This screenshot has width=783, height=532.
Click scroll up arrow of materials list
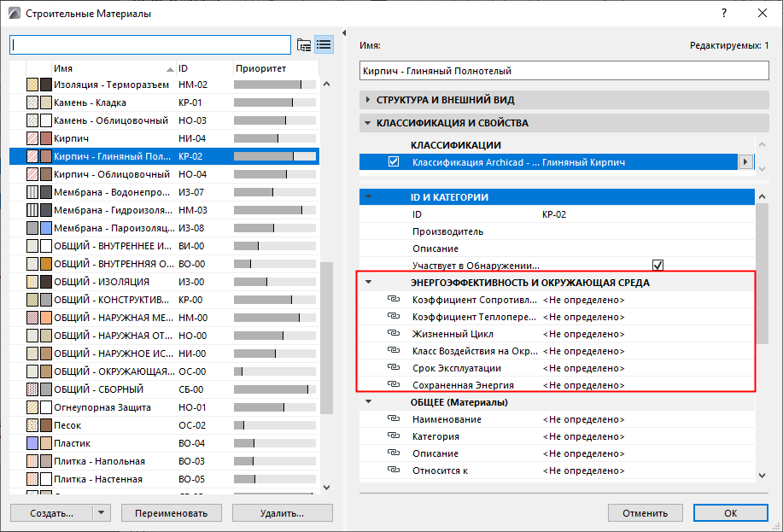click(326, 84)
